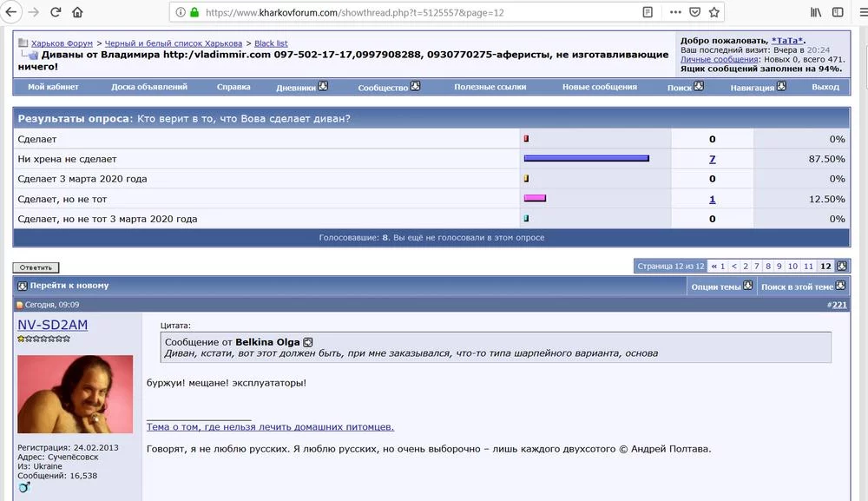Go to page 11 of the thread

pyautogui.click(x=807, y=267)
